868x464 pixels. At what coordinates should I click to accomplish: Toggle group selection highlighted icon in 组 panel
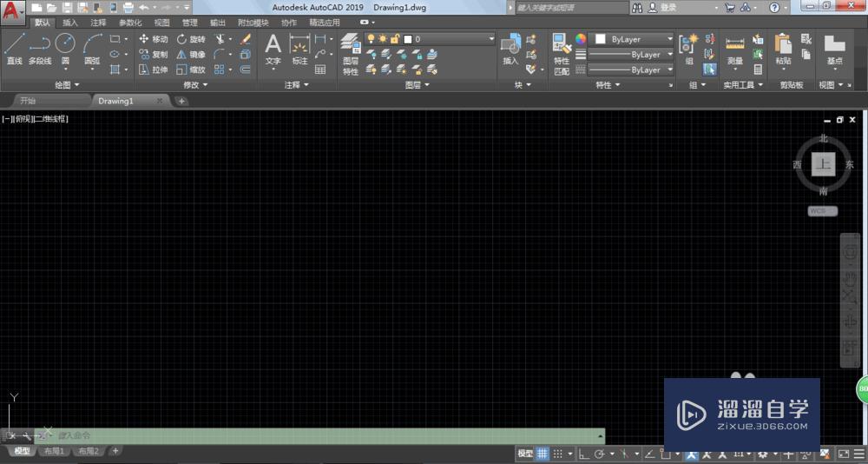tap(710, 70)
